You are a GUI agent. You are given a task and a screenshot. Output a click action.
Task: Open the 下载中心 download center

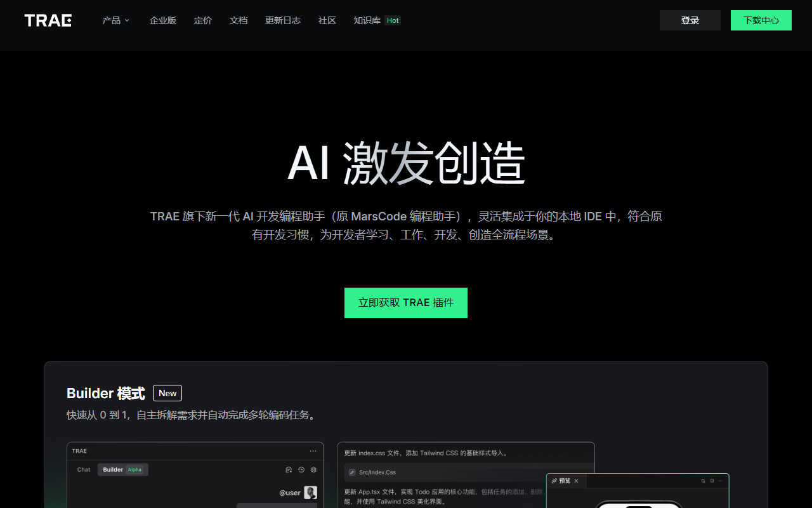[761, 20]
